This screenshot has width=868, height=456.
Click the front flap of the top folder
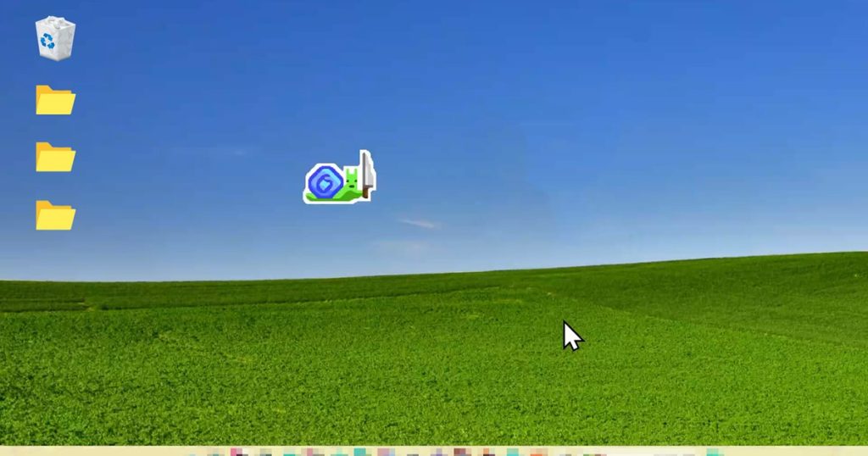coord(55,105)
